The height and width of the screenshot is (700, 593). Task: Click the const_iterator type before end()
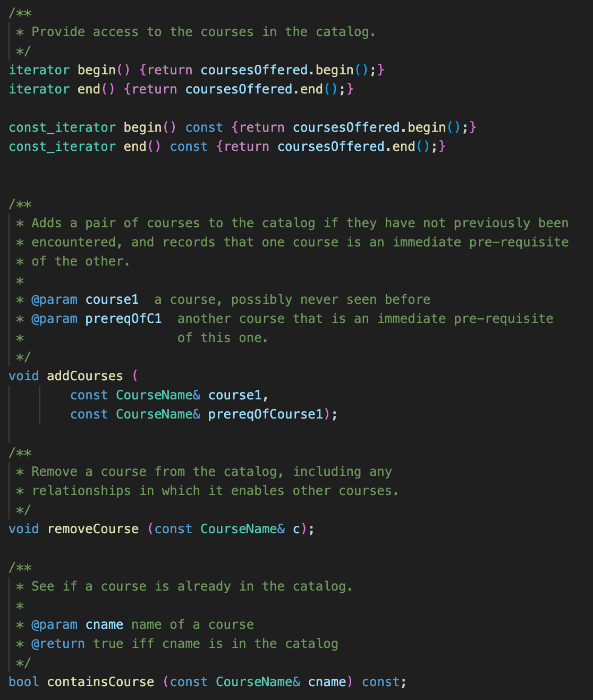(x=62, y=147)
